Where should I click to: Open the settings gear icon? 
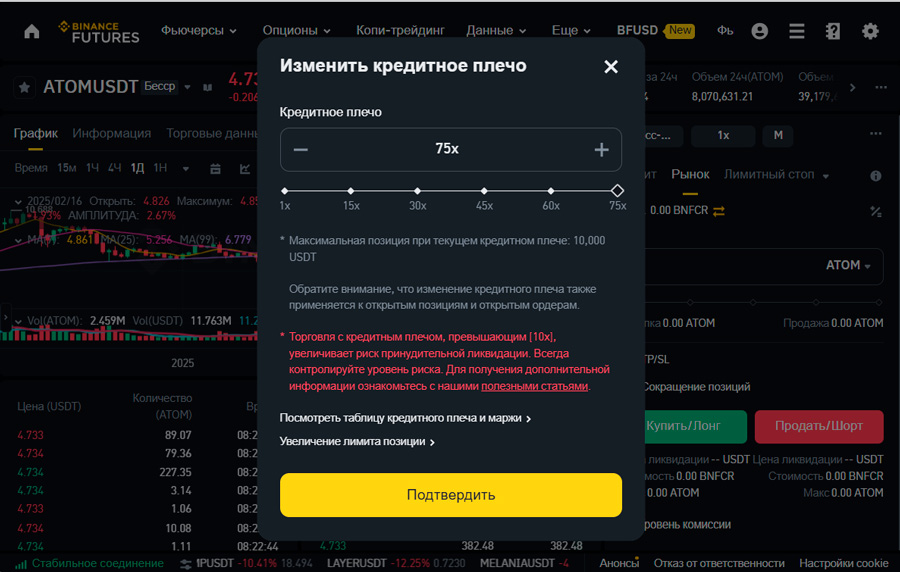(x=870, y=31)
